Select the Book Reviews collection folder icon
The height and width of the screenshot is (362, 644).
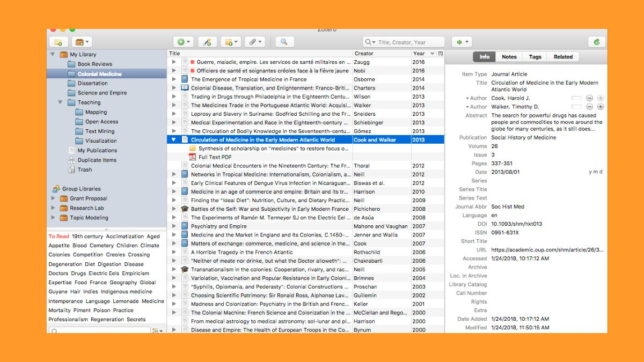tap(71, 64)
